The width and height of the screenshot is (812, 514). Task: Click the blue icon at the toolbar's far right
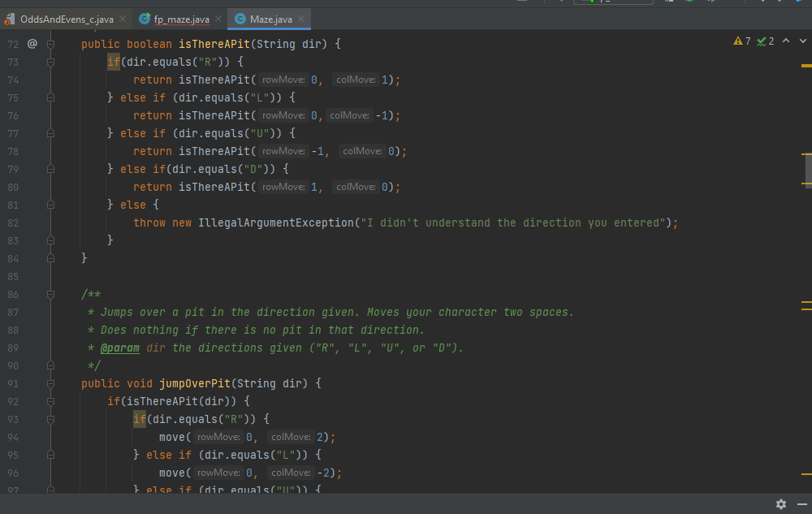coord(797,3)
